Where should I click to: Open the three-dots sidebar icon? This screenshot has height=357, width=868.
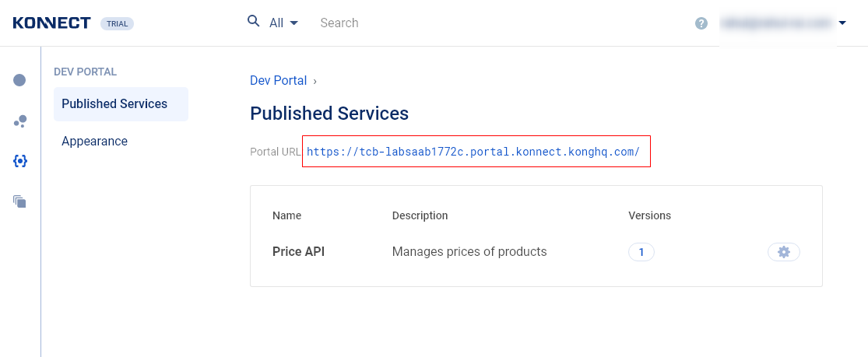coord(20,121)
